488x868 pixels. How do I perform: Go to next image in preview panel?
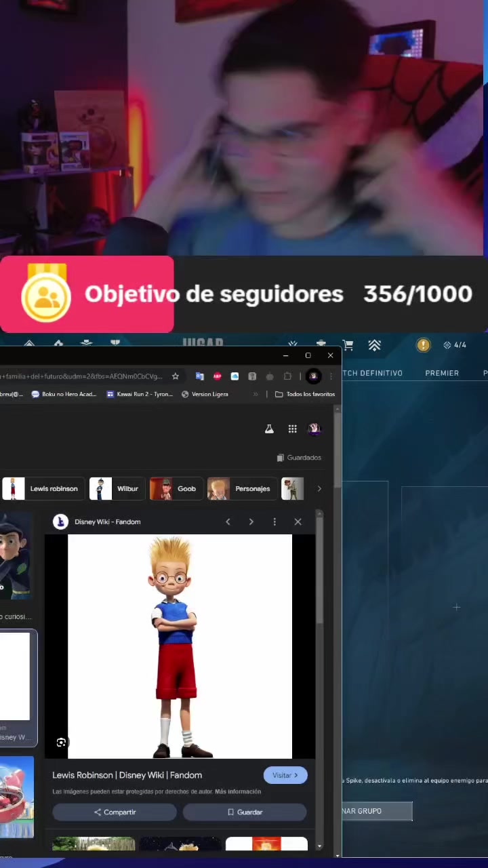251,521
